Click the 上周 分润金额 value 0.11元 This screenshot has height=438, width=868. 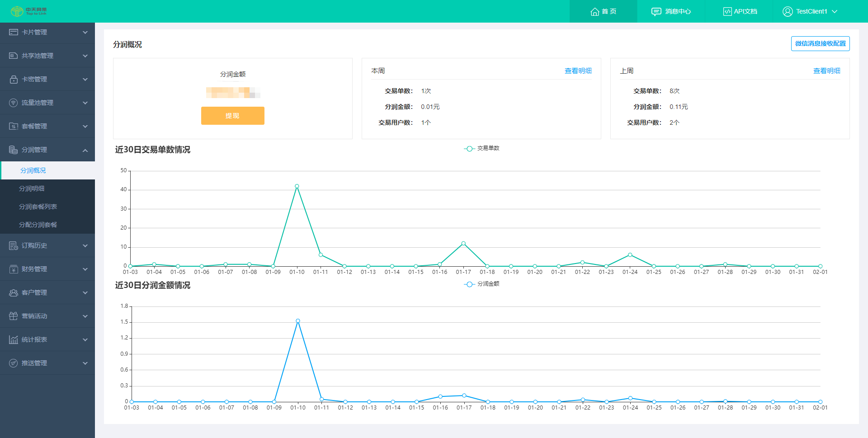point(679,107)
